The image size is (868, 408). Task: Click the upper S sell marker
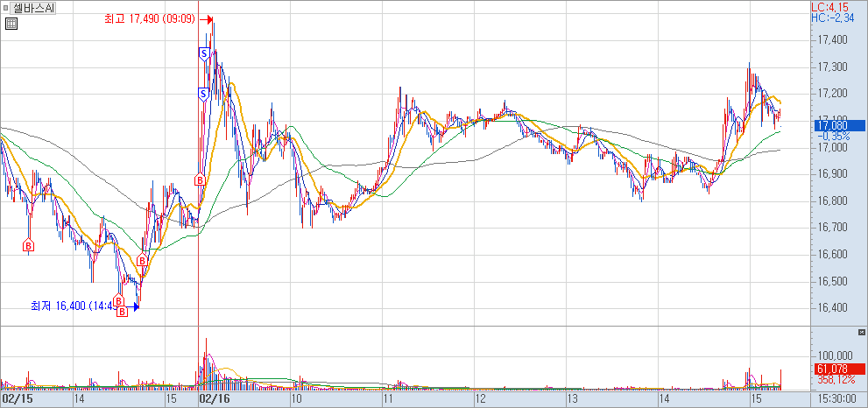(x=203, y=53)
